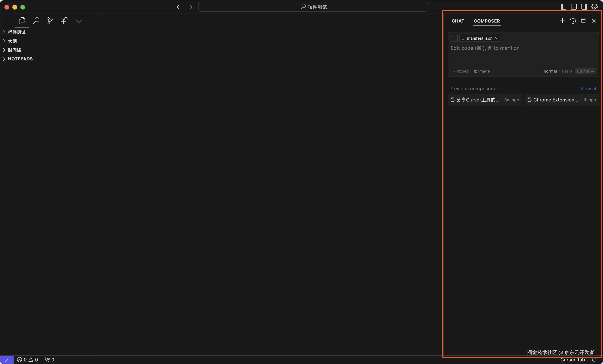Click the notifications bell in status bar

point(594,360)
